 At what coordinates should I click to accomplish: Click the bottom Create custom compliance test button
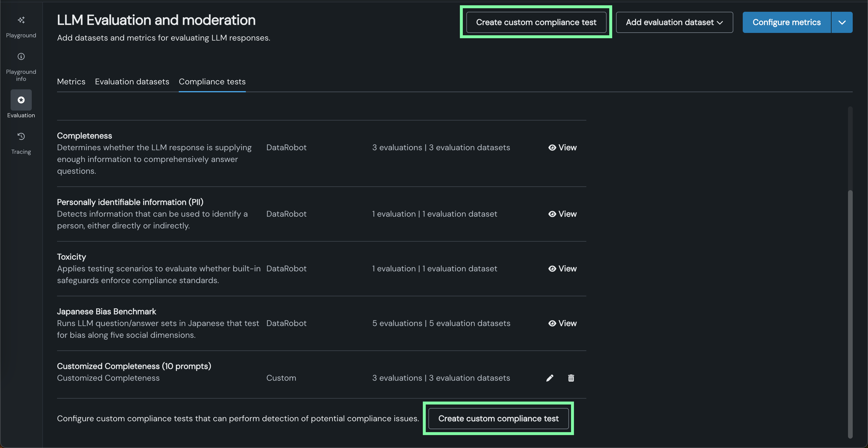(498, 418)
